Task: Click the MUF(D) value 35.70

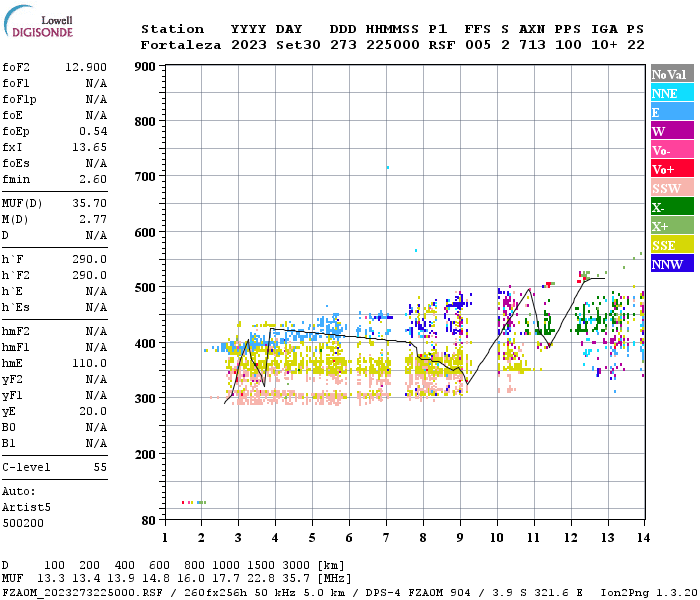Action: pyautogui.click(x=89, y=204)
